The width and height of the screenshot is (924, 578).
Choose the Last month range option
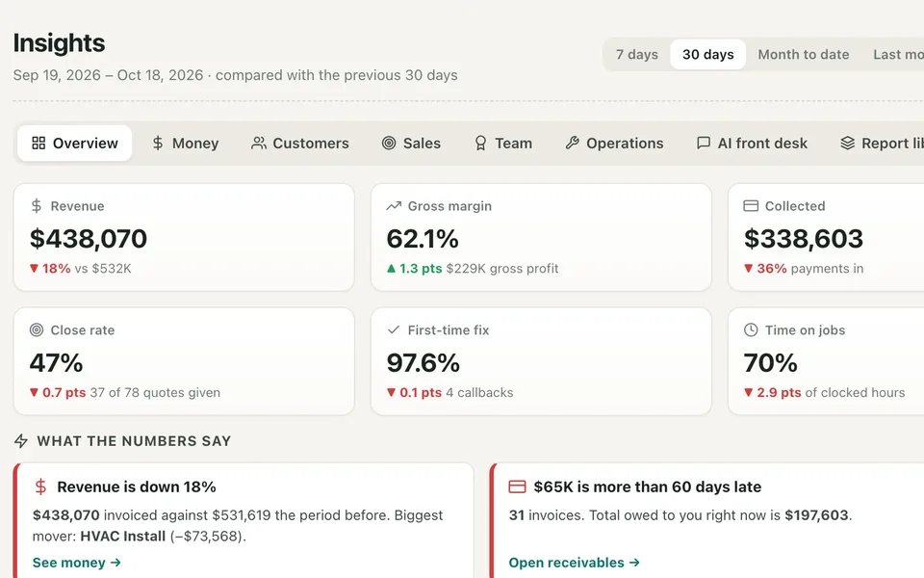(x=898, y=54)
